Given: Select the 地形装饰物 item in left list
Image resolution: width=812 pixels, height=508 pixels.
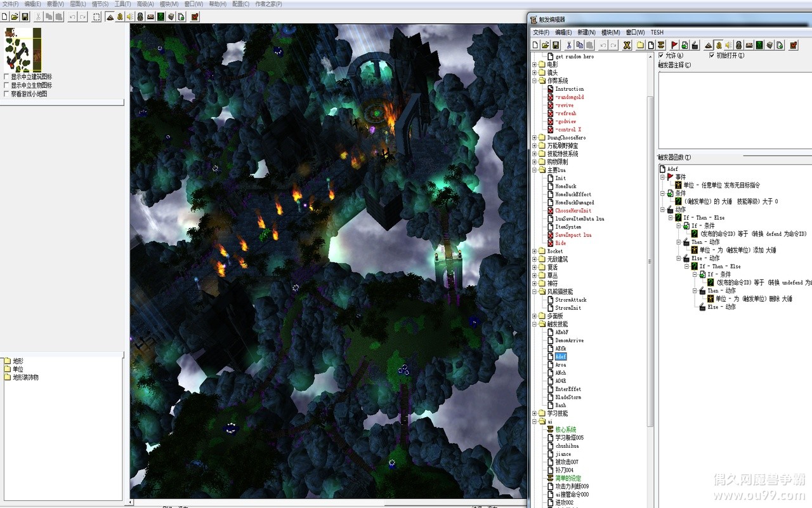Looking at the screenshot, I should (x=25, y=377).
